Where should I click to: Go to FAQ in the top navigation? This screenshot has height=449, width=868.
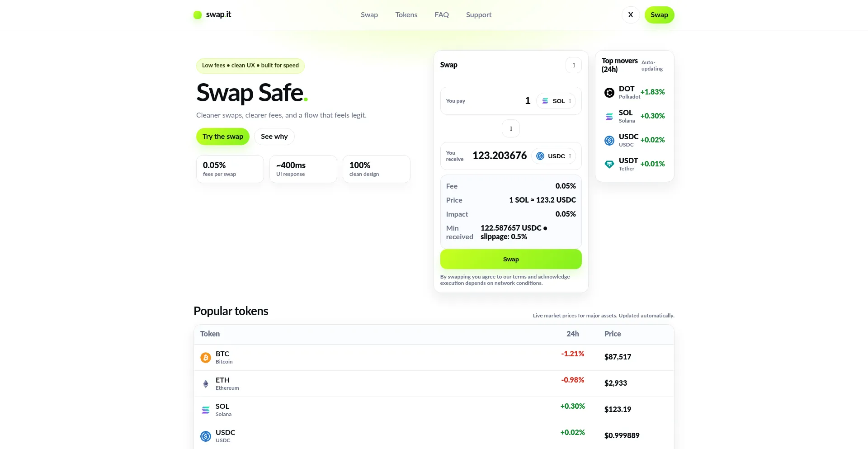pos(442,15)
